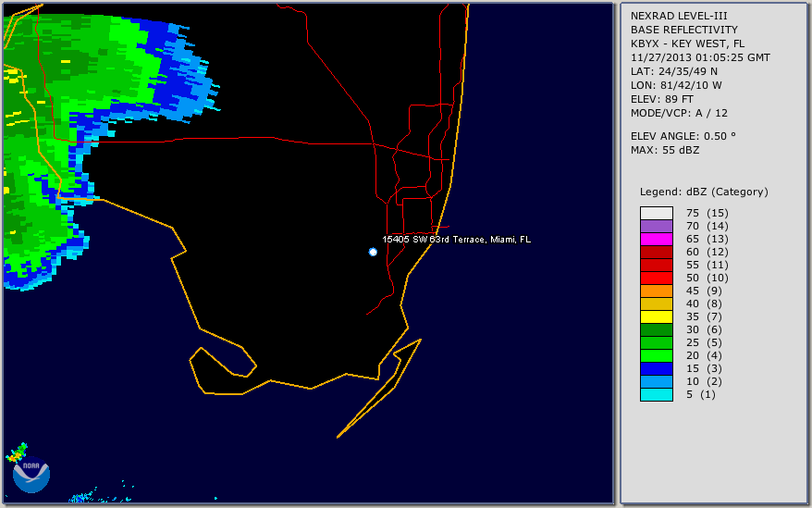812x508 pixels.
Task: Click the 'ELEV: 89 FT' text
Action: [x=662, y=99]
